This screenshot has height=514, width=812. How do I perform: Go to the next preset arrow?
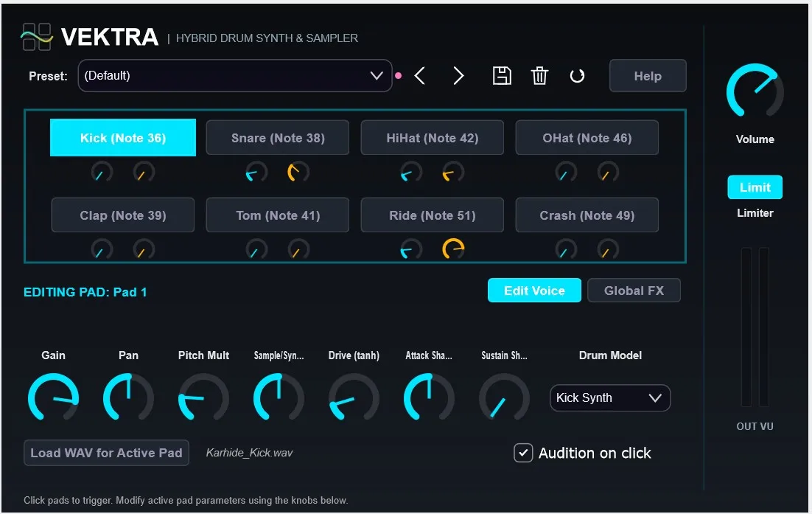pos(458,76)
